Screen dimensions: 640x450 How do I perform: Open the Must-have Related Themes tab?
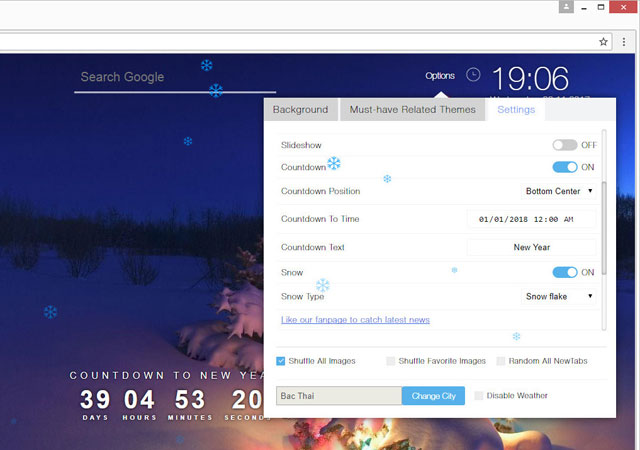click(x=412, y=110)
